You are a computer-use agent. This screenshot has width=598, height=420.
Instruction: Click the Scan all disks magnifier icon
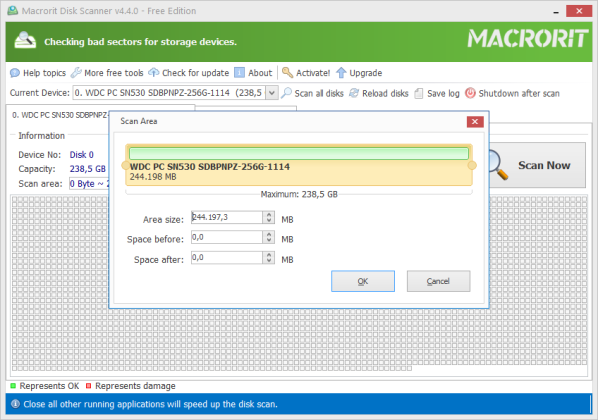coord(286,93)
